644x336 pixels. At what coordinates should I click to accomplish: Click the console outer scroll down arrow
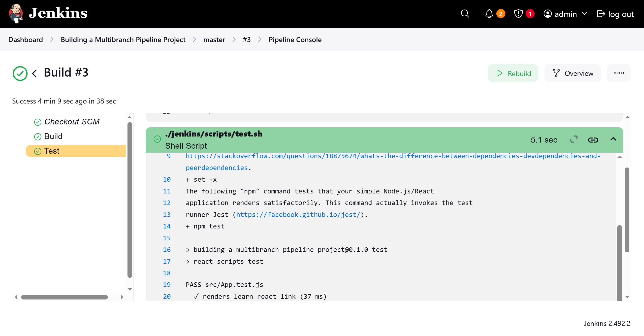pyautogui.click(x=627, y=297)
